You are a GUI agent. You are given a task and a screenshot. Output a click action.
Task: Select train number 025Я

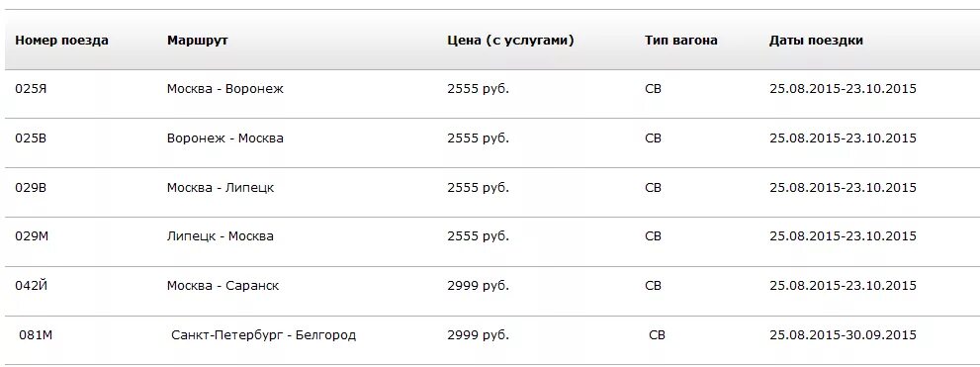(32, 89)
